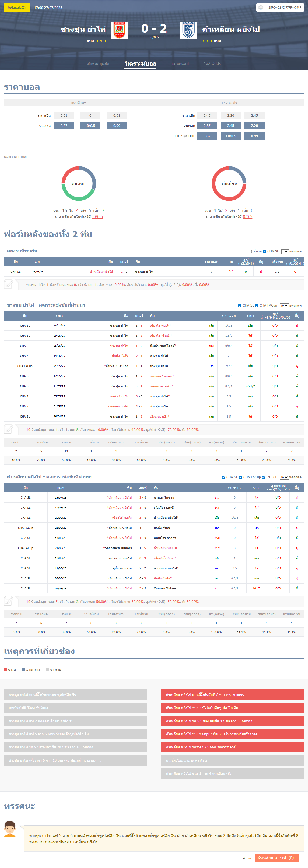This screenshot has width=308, height=868.
Task: Click ปักกิ่ง กั๋วอัน in the 14/06/25 row
Action: [120, 356]
